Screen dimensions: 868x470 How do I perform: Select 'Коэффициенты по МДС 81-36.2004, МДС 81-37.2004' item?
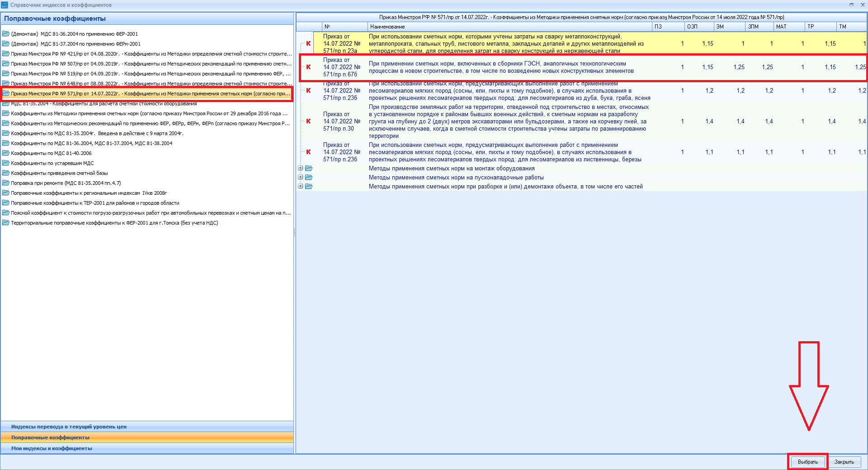91,143
